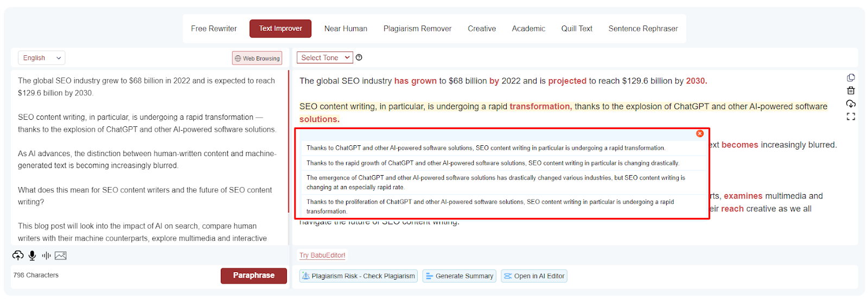This screenshot has height=302, width=868.
Task: Click the tone help question mark icon
Action: point(359,57)
